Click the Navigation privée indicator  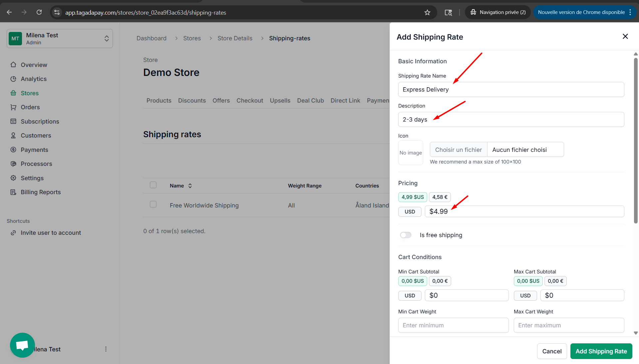(x=498, y=12)
